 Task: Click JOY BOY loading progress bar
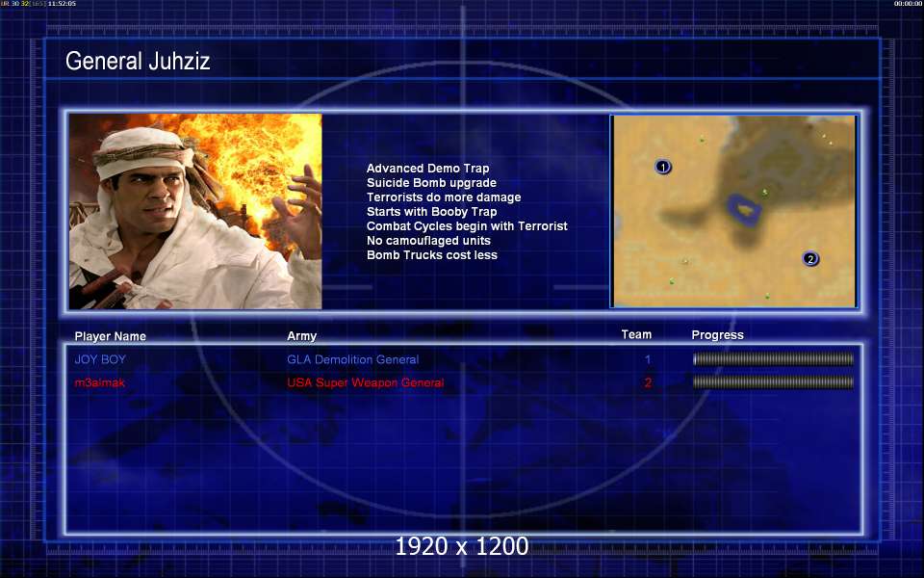[773, 358]
